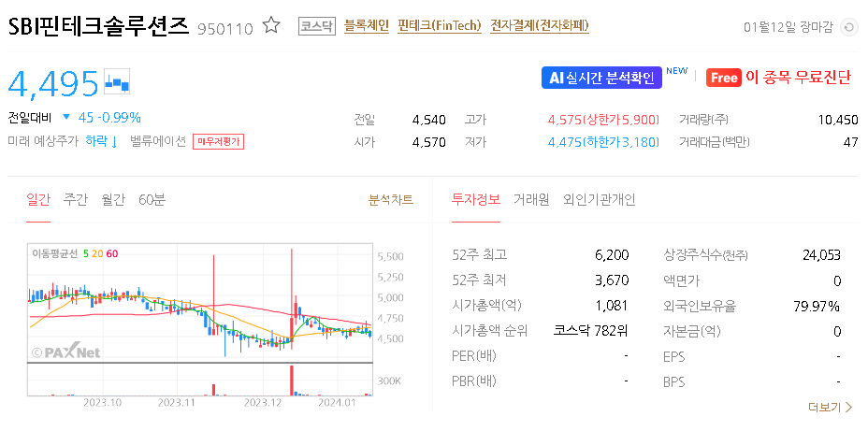Click the 거래대금(백만) value 47

click(x=851, y=142)
